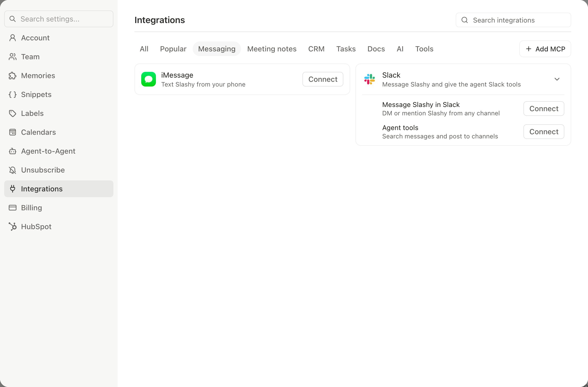Image resolution: width=588 pixels, height=387 pixels.
Task: Select the Messaging tab
Action: 217,49
